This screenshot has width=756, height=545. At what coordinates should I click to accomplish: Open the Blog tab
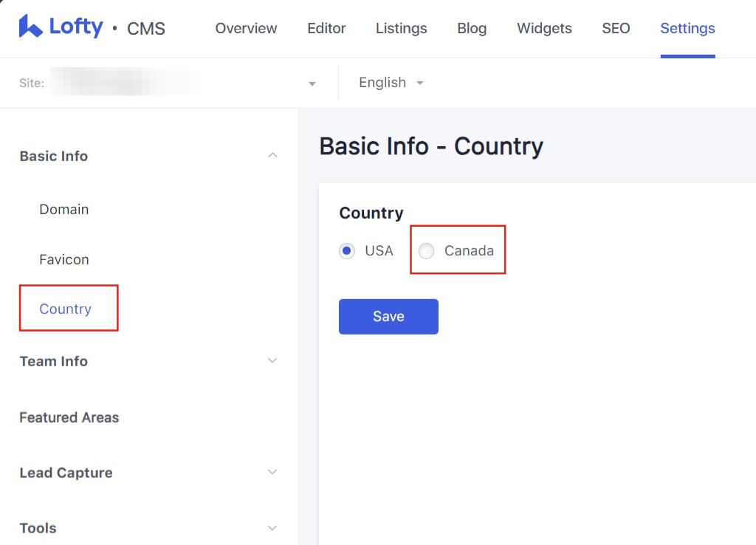click(472, 29)
